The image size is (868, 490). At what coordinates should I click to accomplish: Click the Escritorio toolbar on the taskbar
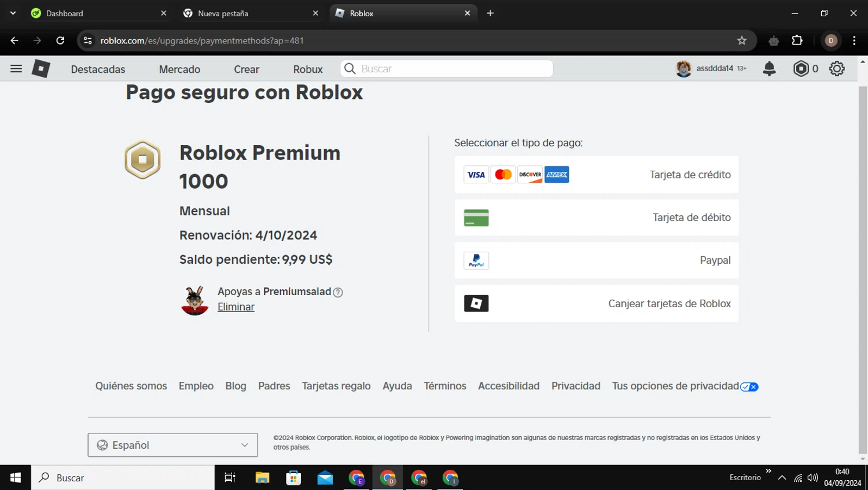coord(745,478)
